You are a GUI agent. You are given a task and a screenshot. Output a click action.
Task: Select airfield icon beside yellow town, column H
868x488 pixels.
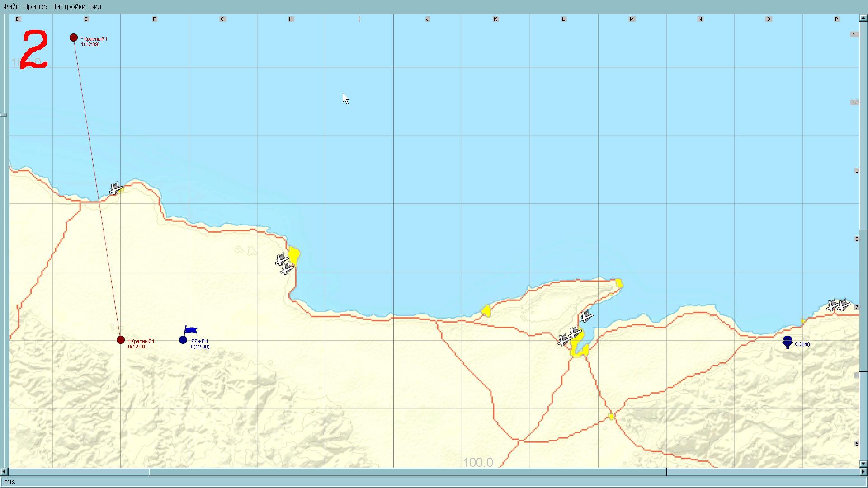(x=283, y=264)
